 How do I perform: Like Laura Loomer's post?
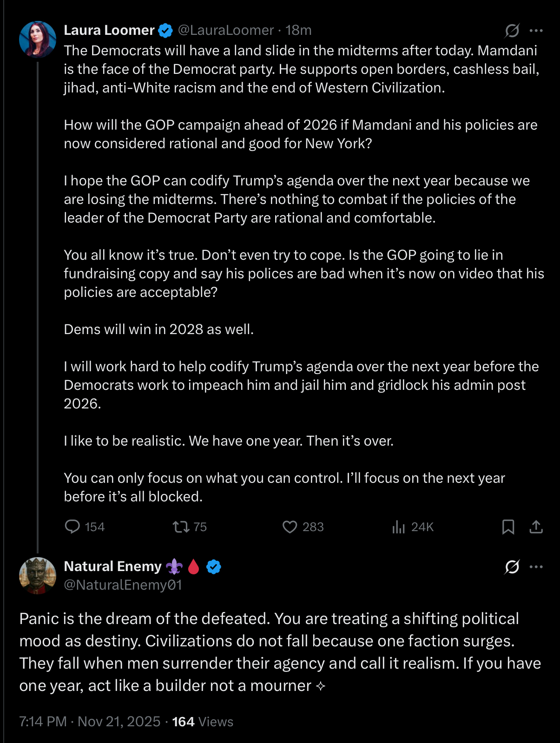290,526
